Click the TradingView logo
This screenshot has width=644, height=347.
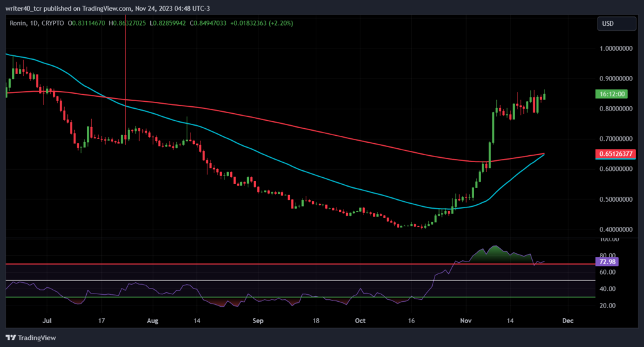(x=31, y=338)
